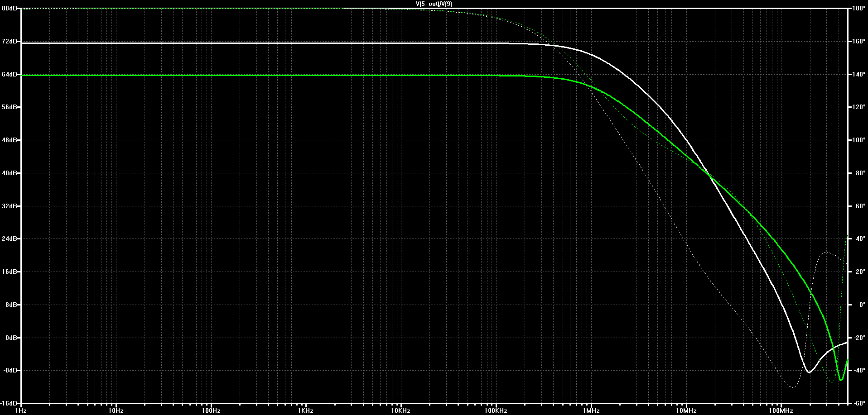Click the -8dB left axis label
The width and height of the screenshot is (868, 415).
10,370
